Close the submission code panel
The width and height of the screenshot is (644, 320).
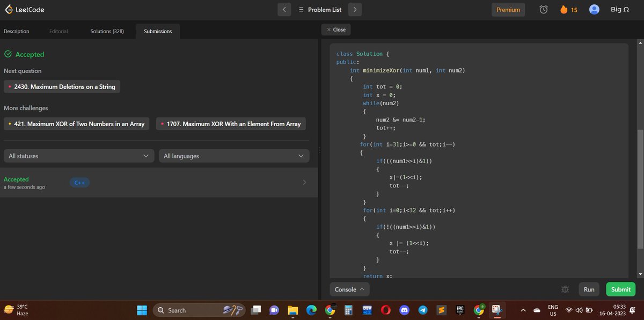[x=336, y=30]
